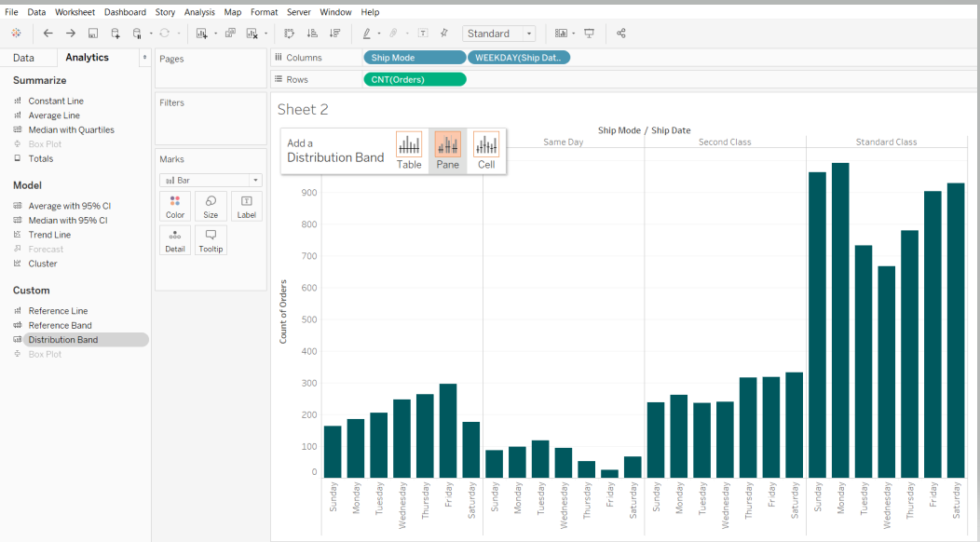Switch to the Analytics pane tab
980x542 pixels.
[x=87, y=58]
